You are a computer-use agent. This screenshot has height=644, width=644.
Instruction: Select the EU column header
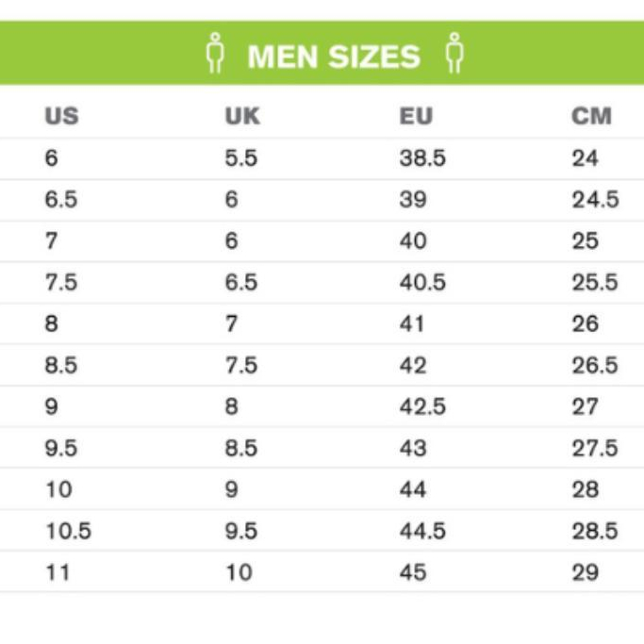(x=416, y=117)
